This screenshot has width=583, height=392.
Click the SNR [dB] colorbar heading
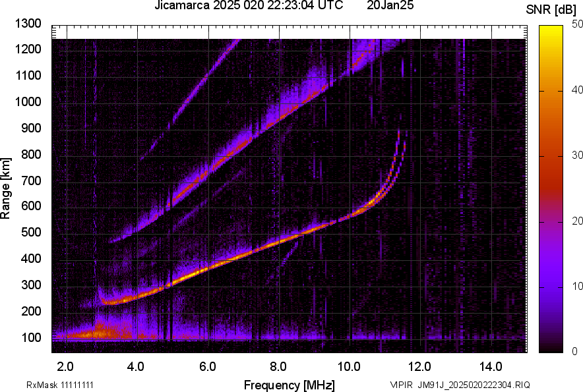pyautogui.click(x=553, y=9)
